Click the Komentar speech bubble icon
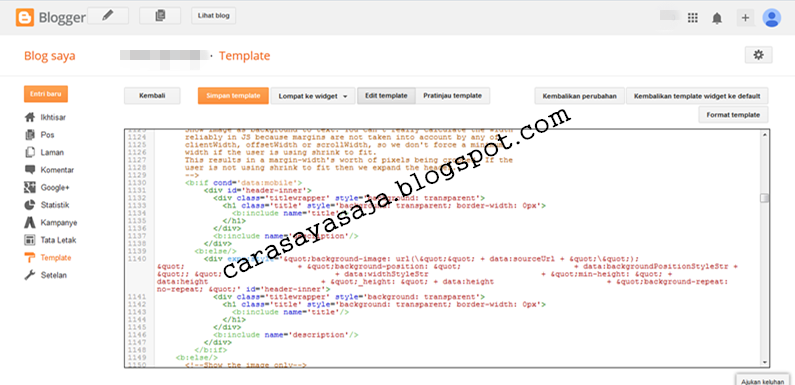 pyautogui.click(x=30, y=170)
